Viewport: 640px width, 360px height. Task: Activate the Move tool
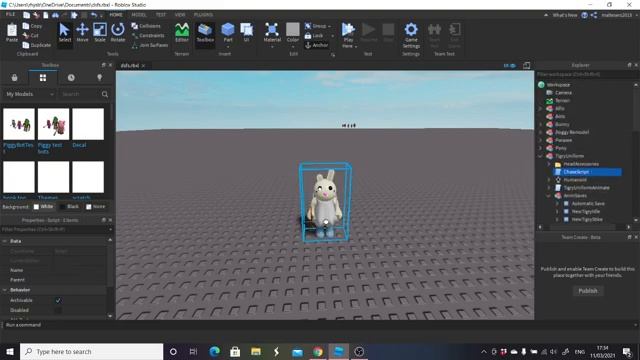click(x=82, y=33)
